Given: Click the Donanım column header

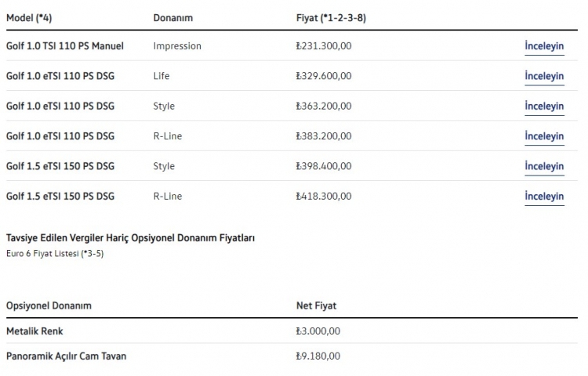Looking at the screenshot, I should [x=172, y=17].
